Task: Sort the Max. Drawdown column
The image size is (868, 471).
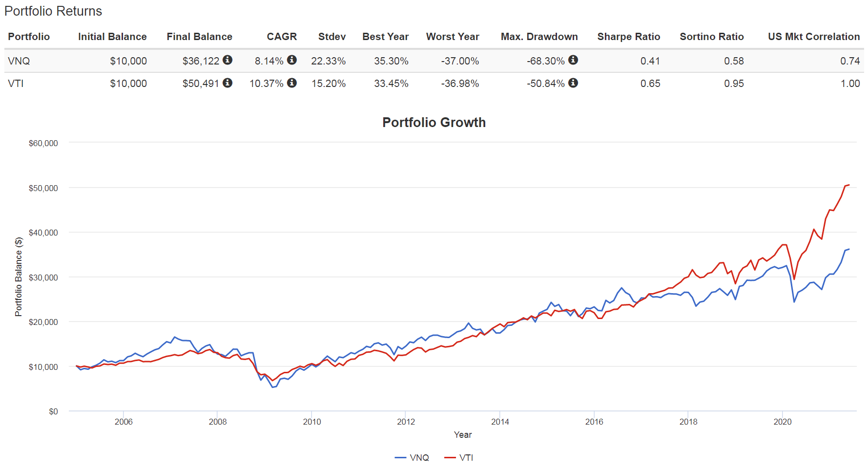Action: pyautogui.click(x=539, y=37)
